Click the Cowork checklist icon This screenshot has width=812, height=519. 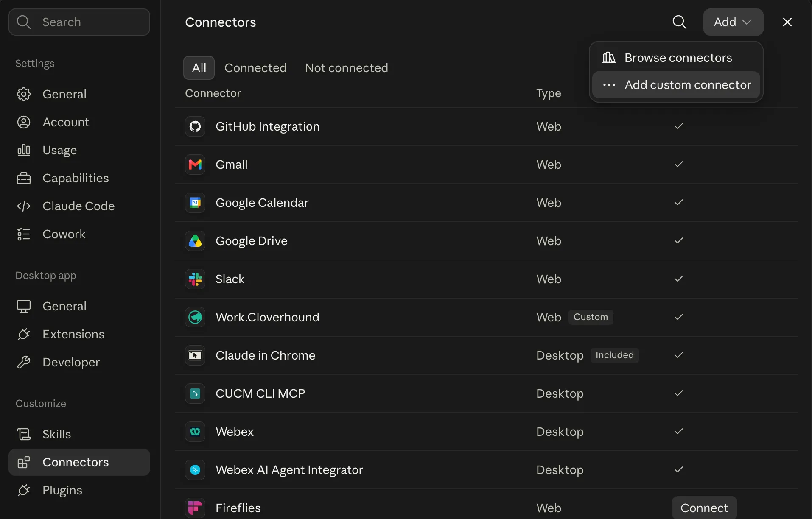[24, 234]
